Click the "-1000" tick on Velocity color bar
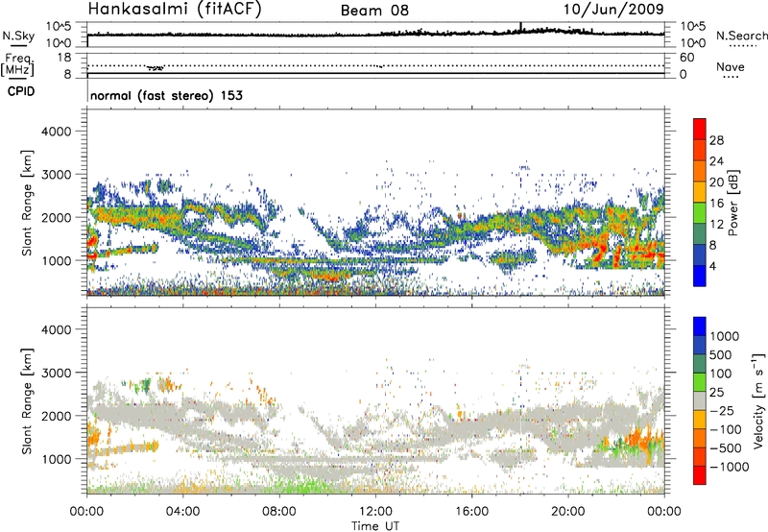 pyautogui.click(x=730, y=467)
